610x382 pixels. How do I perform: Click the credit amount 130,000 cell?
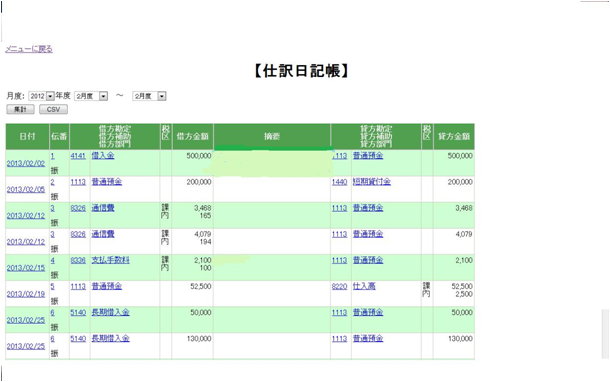[454, 346]
